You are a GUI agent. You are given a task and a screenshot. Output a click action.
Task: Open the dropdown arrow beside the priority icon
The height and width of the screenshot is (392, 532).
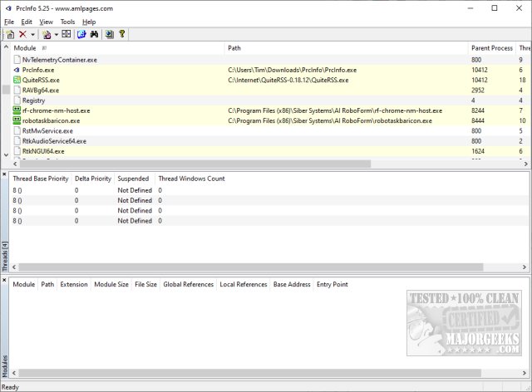57,35
